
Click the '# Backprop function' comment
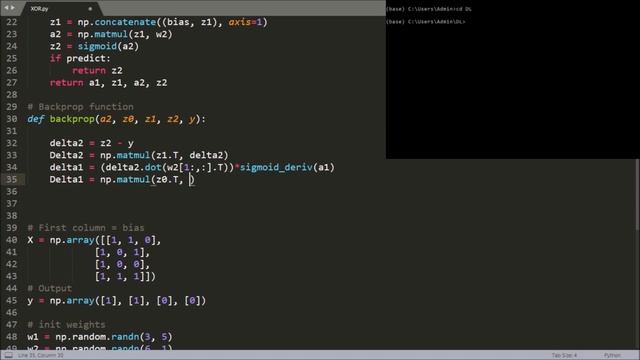[x=80, y=107]
